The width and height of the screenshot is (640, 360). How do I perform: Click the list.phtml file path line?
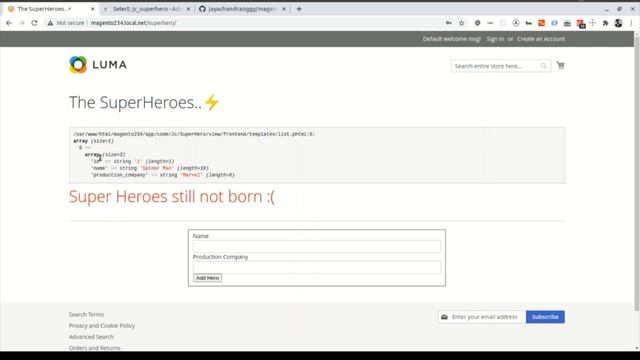coord(194,134)
